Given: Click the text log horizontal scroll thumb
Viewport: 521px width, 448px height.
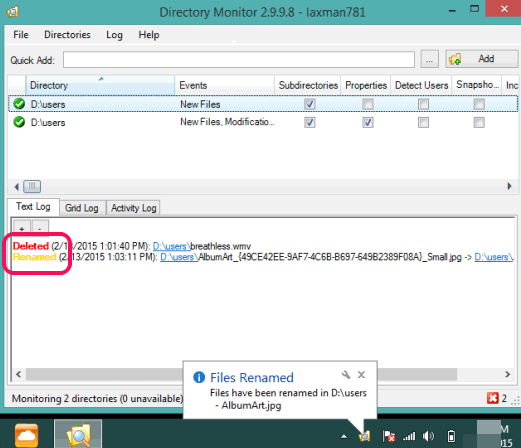Looking at the screenshot, I should 241,374.
